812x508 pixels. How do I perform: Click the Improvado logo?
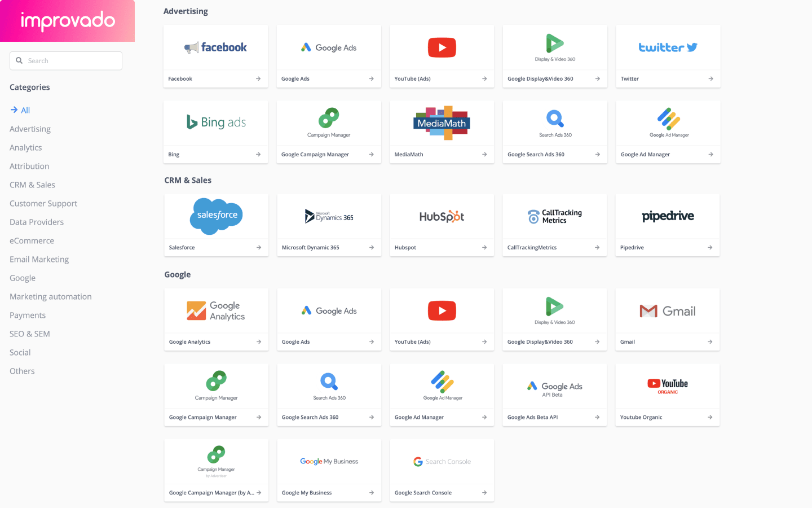(x=68, y=21)
